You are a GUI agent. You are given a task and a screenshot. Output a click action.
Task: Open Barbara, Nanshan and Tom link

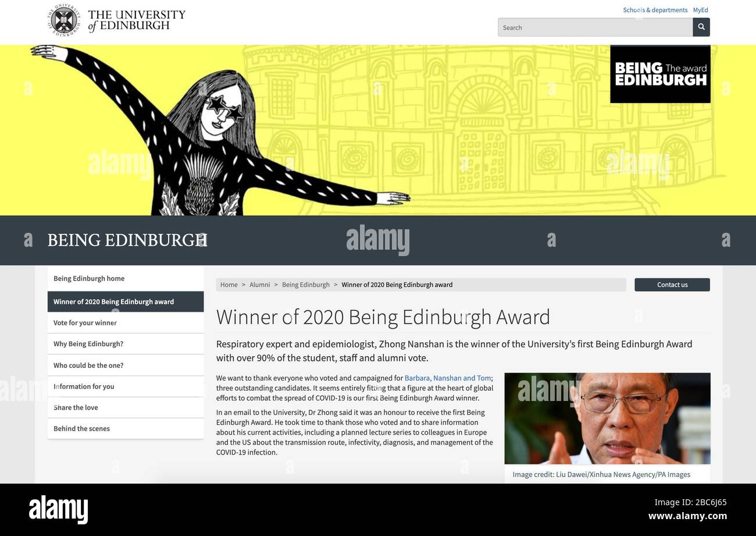tap(448, 378)
